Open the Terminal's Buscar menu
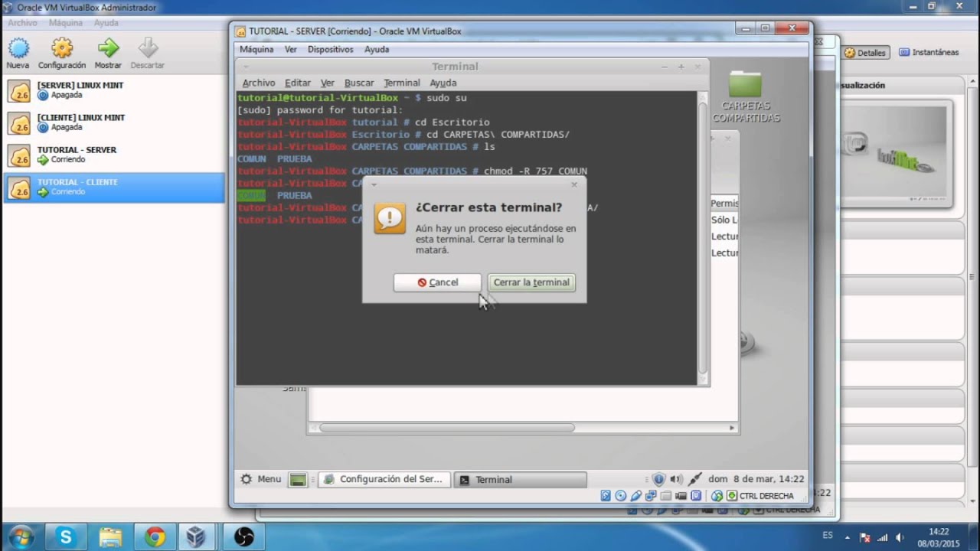Image resolution: width=980 pixels, height=551 pixels. [x=359, y=83]
